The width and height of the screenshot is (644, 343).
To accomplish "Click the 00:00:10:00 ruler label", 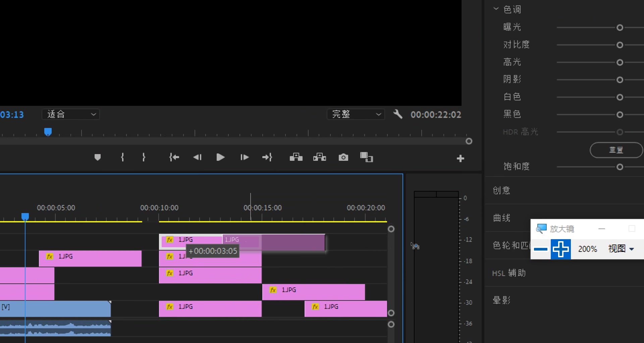I will tap(159, 208).
